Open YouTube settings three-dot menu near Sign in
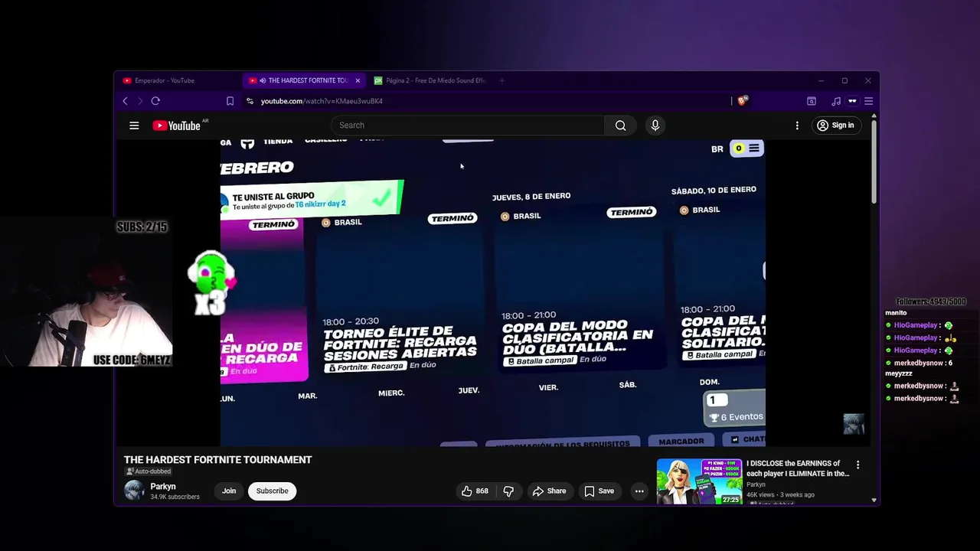This screenshot has height=551, width=980. [x=797, y=126]
